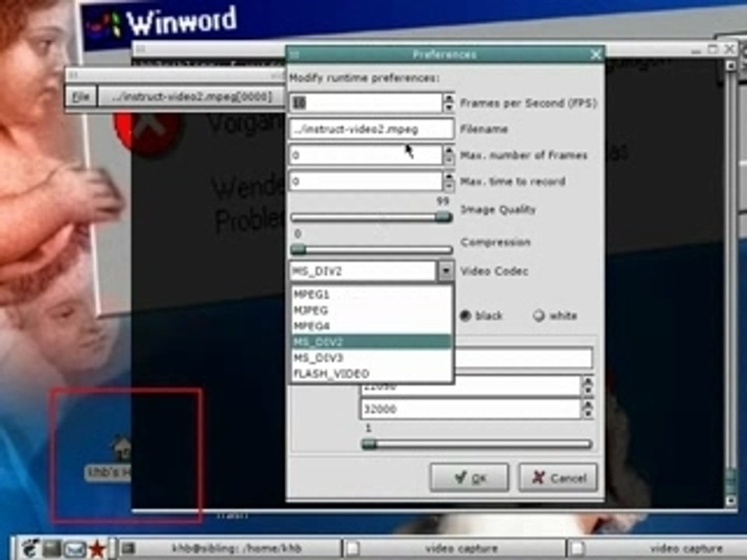Focus the text field right of the codec list

coord(524,358)
